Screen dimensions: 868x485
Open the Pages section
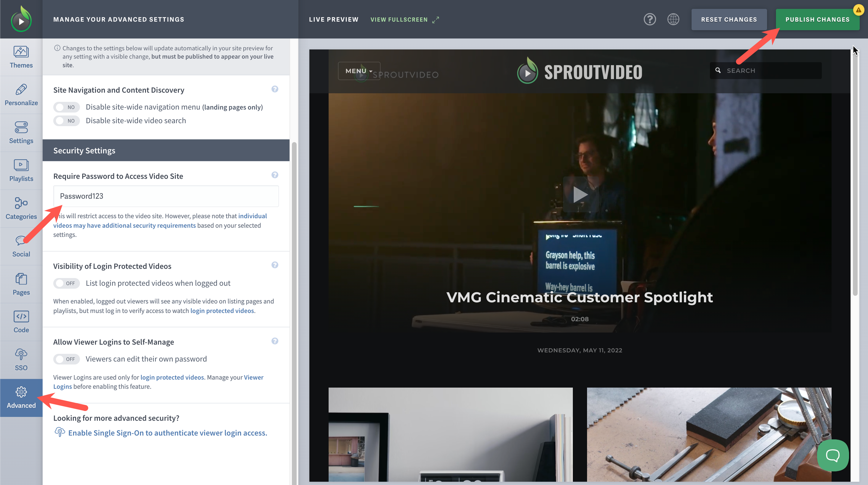[x=21, y=284]
